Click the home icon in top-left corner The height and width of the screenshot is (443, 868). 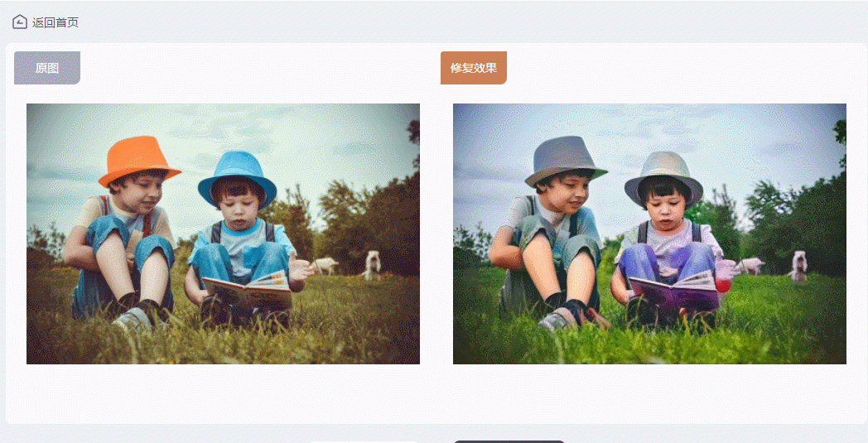20,22
